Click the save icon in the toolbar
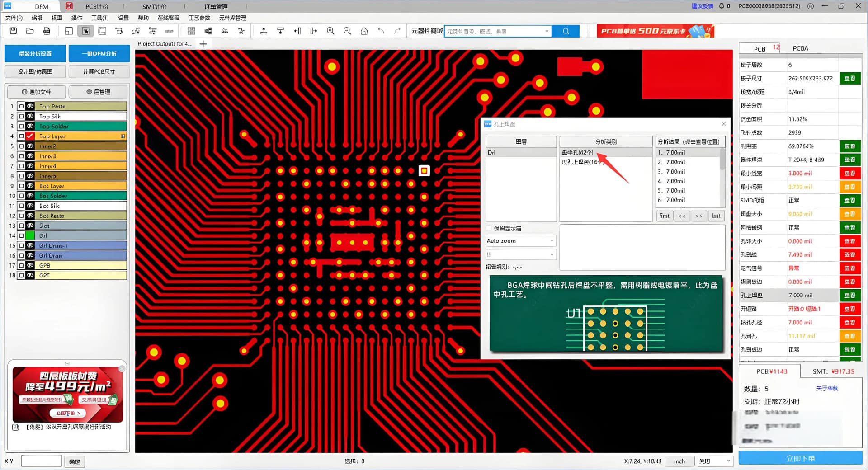Screen dimensions: 868x470 tap(13, 31)
